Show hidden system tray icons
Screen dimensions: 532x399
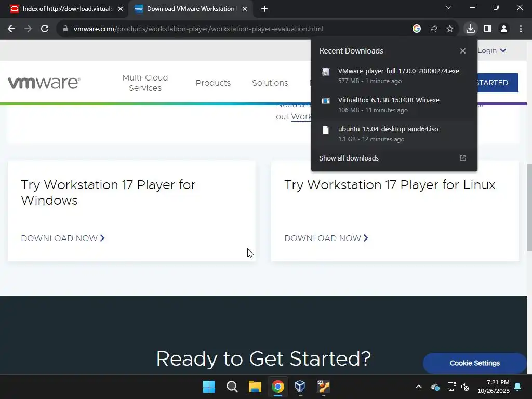[419, 387]
